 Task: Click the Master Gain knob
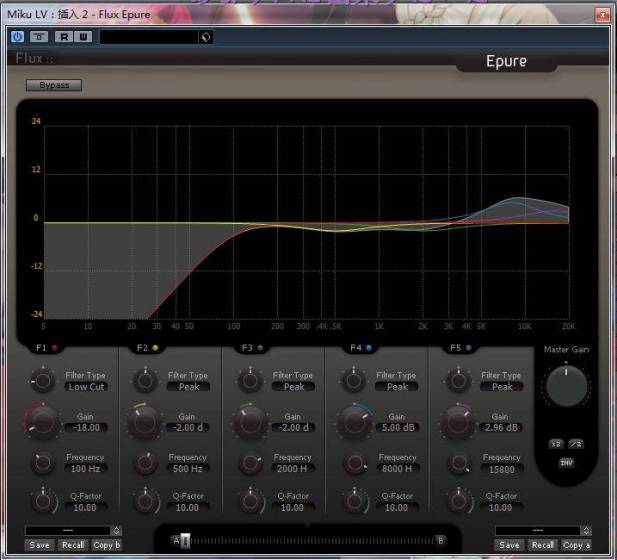[x=566, y=386]
